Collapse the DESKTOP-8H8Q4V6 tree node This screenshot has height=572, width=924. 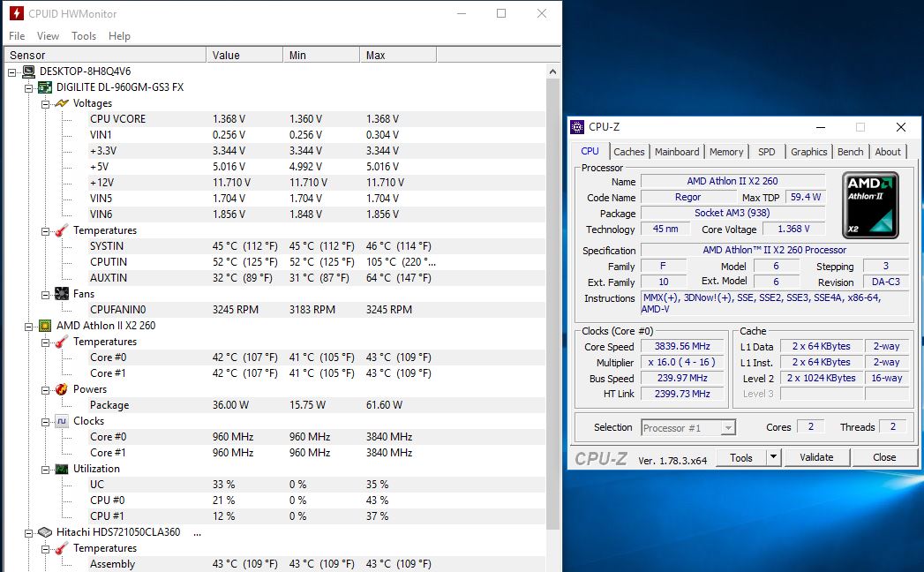pos(11,72)
